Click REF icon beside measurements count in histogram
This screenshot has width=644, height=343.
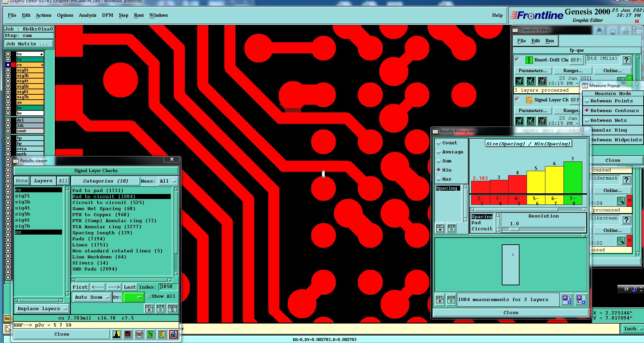click(x=451, y=299)
